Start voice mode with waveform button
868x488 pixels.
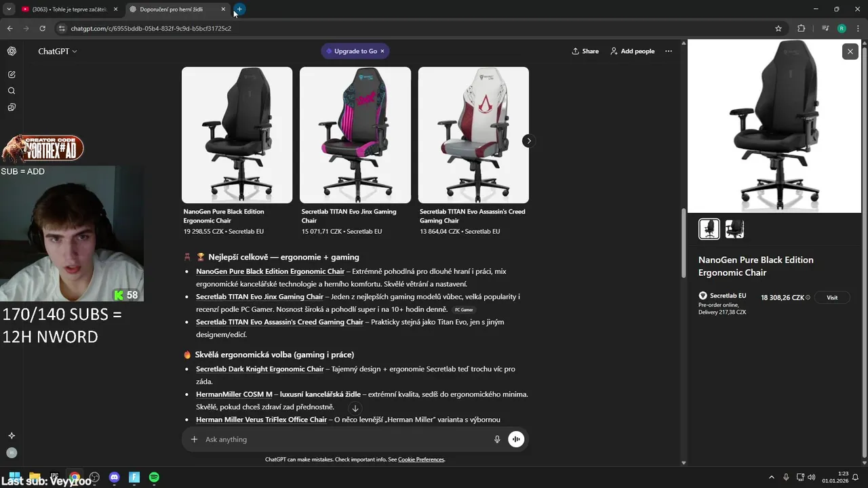[516, 439]
